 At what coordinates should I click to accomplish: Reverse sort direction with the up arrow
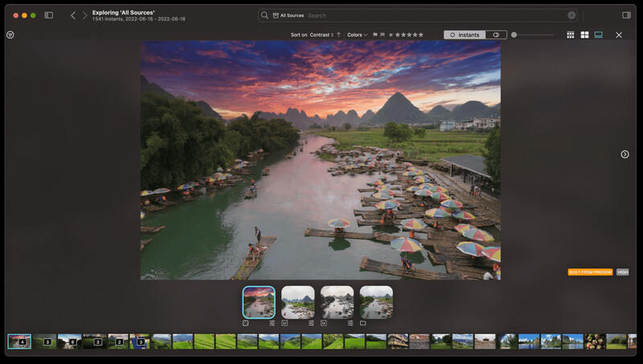pyautogui.click(x=338, y=35)
